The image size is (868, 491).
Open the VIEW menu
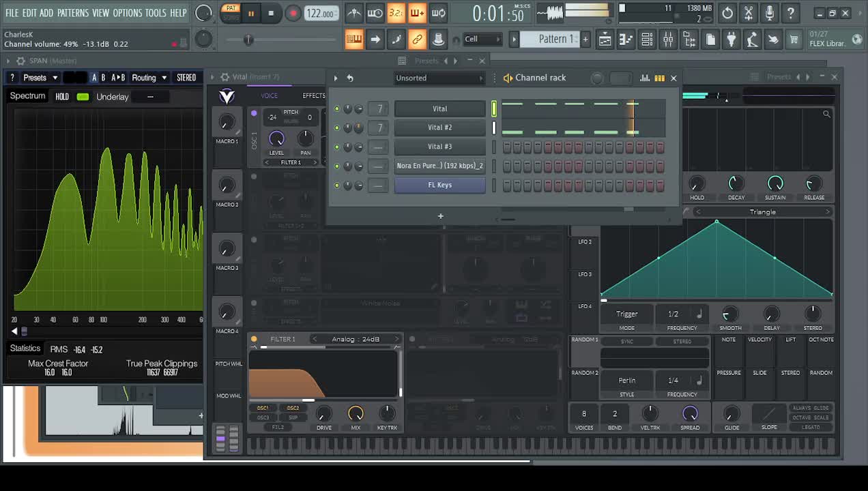(x=100, y=13)
